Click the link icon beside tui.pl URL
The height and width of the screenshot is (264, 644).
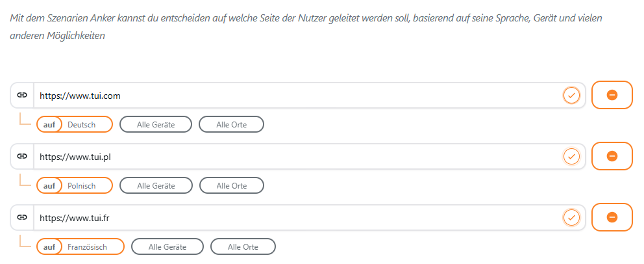tap(22, 156)
